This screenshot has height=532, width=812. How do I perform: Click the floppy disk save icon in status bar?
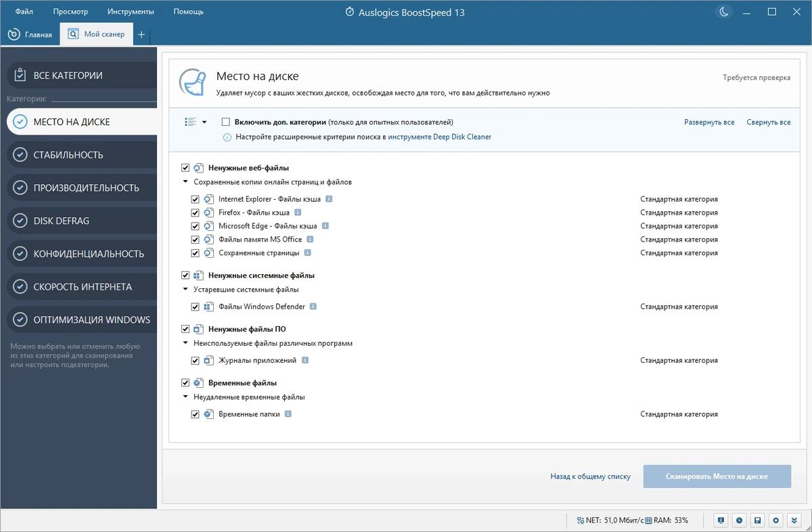point(758,520)
